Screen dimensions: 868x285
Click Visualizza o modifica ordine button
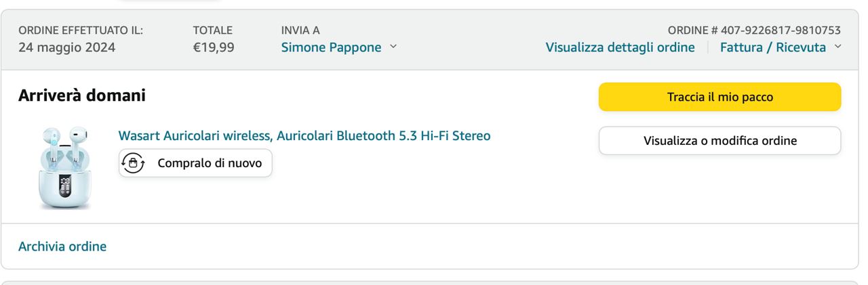(x=719, y=141)
